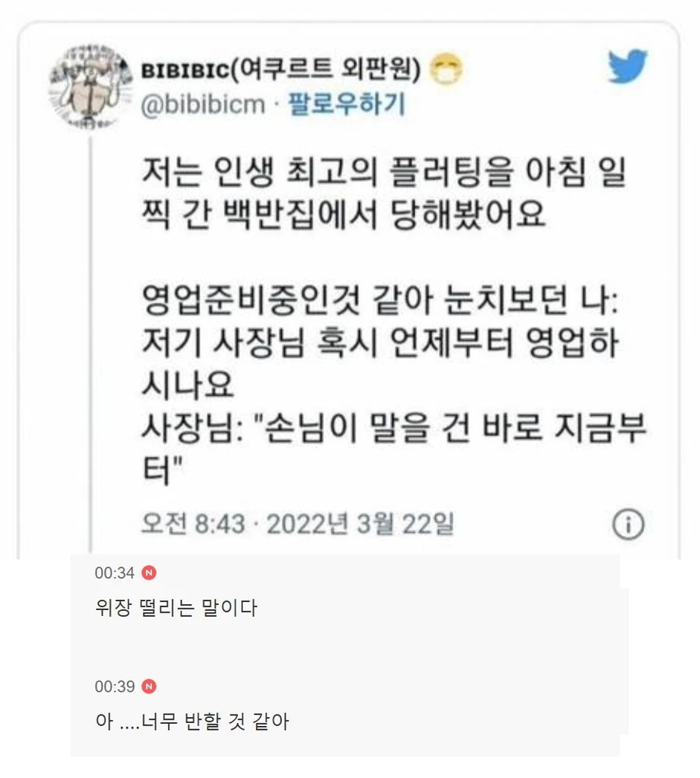Open the 오전 8:43 tweet timestamp

[194, 524]
